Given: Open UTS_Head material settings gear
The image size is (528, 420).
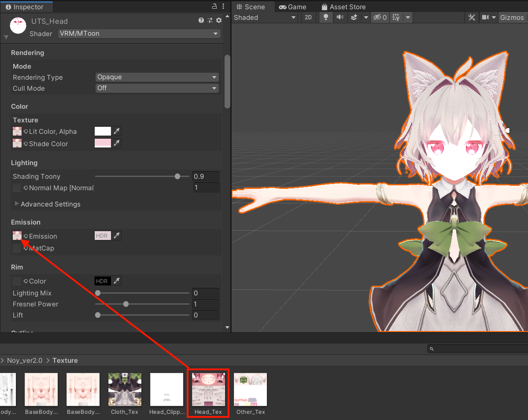Looking at the screenshot, I should point(219,20).
